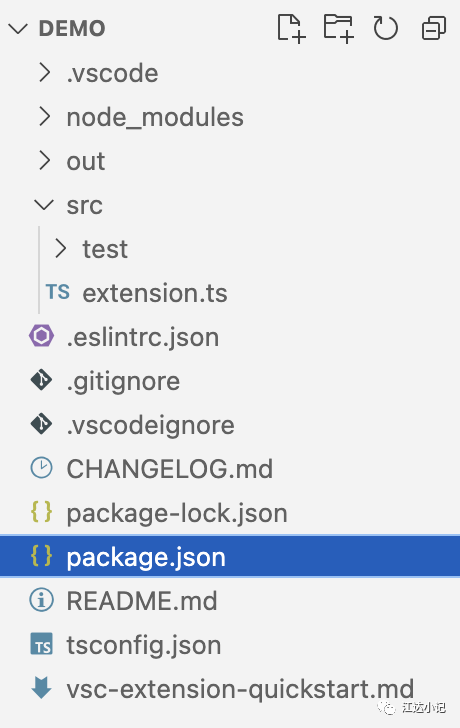
Task: Click the New Folder icon
Action: click(x=338, y=28)
